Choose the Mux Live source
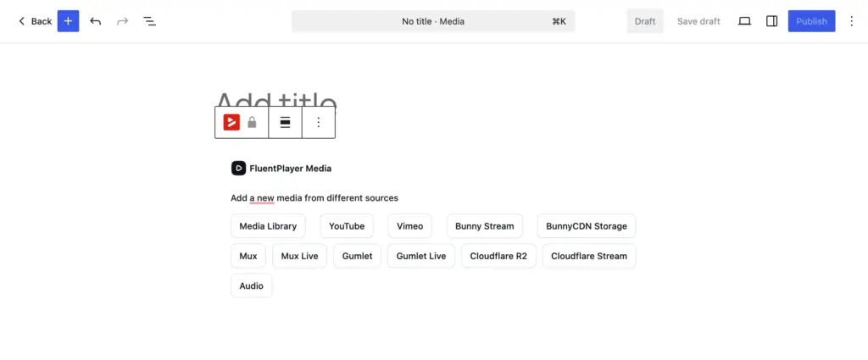 [x=299, y=256]
